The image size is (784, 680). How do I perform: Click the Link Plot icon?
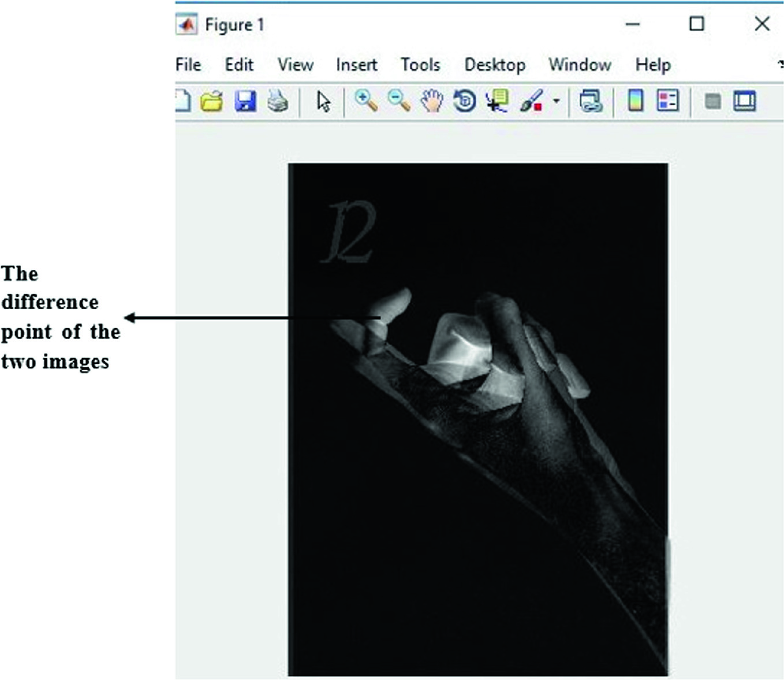591,102
